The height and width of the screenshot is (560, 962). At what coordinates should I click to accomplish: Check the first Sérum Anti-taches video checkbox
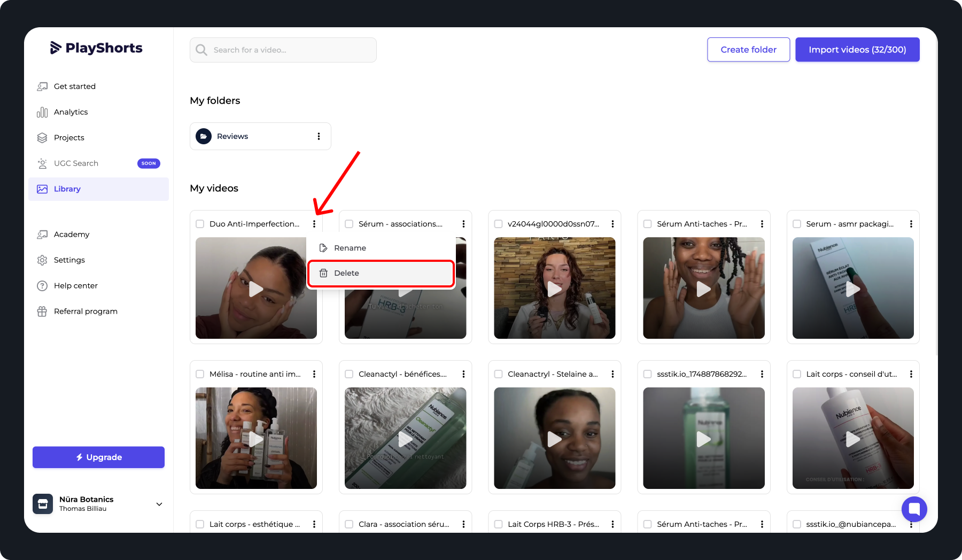tap(647, 224)
